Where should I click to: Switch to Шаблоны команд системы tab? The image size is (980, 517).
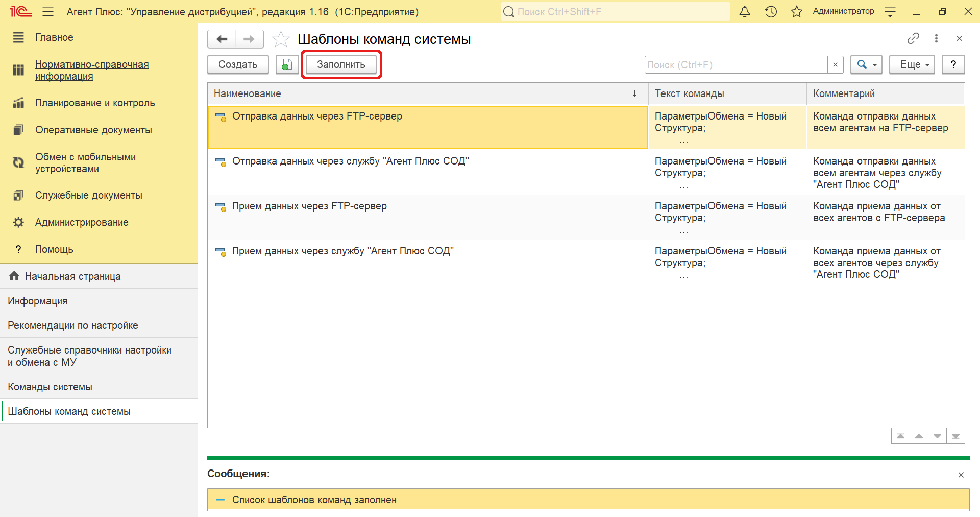(x=99, y=411)
